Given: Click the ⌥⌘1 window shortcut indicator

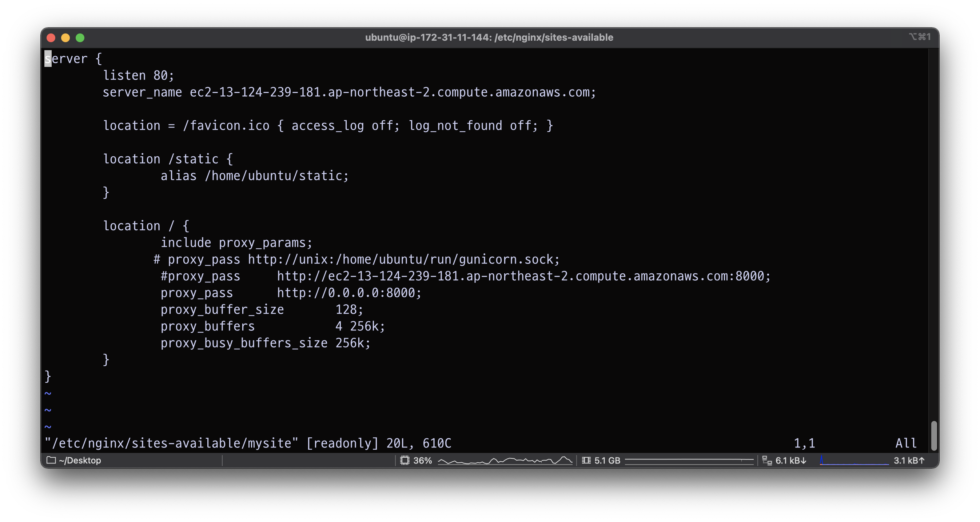Looking at the screenshot, I should point(920,37).
